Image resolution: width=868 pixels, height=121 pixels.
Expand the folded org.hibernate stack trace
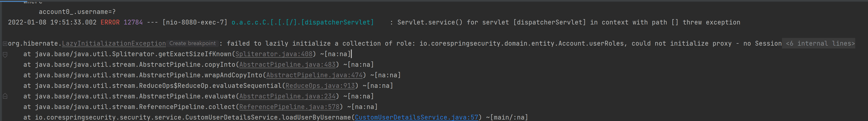[5, 44]
